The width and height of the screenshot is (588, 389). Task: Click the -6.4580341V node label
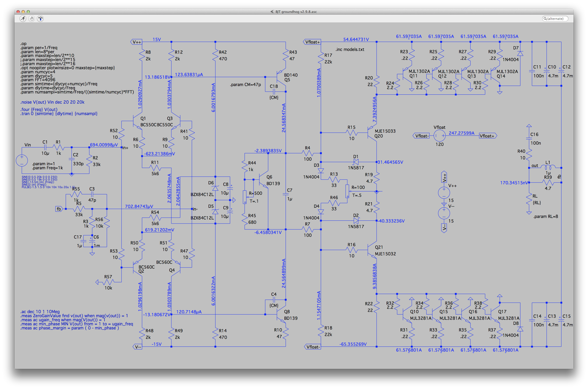click(268, 232)
